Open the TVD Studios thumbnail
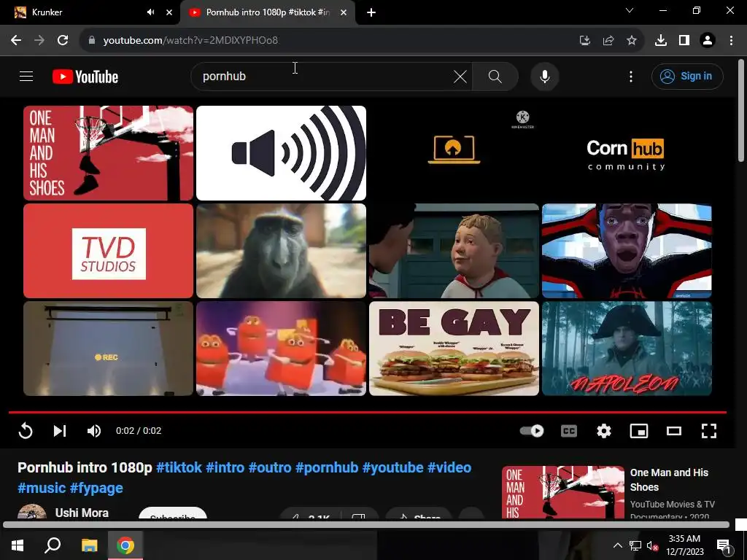The width and height of the screenshot is (747, 560). coord(108,251)
